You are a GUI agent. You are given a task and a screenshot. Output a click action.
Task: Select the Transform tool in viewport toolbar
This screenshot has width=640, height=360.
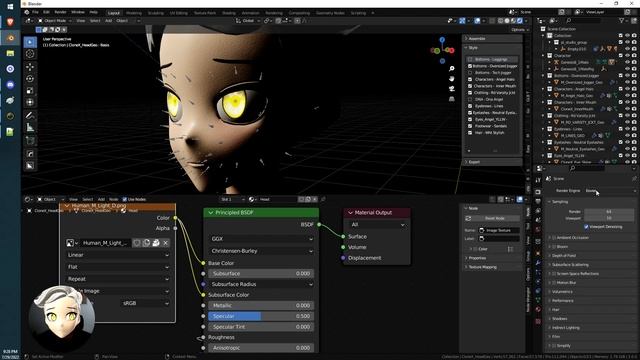[x=30, y=102]
